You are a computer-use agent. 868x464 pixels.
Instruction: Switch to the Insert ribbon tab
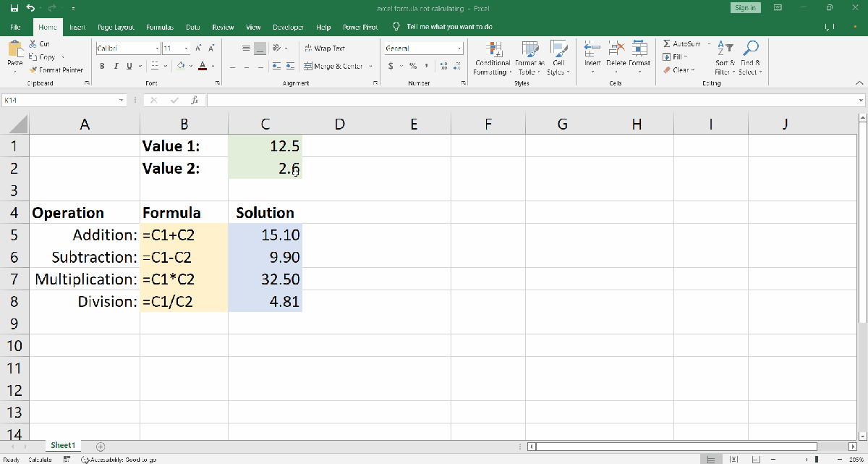(x=77, y=27)
